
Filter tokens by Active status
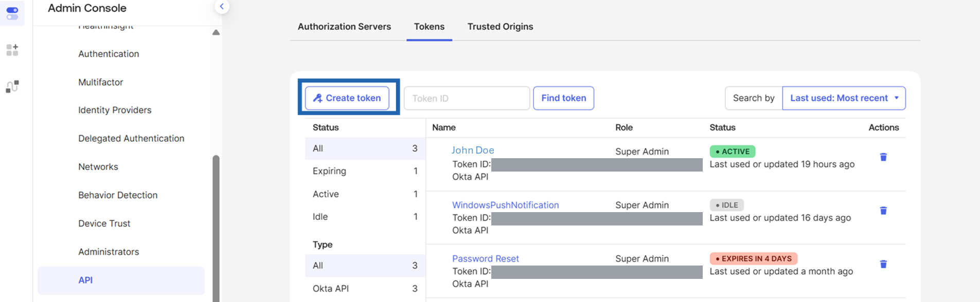(x=365, y=194)
